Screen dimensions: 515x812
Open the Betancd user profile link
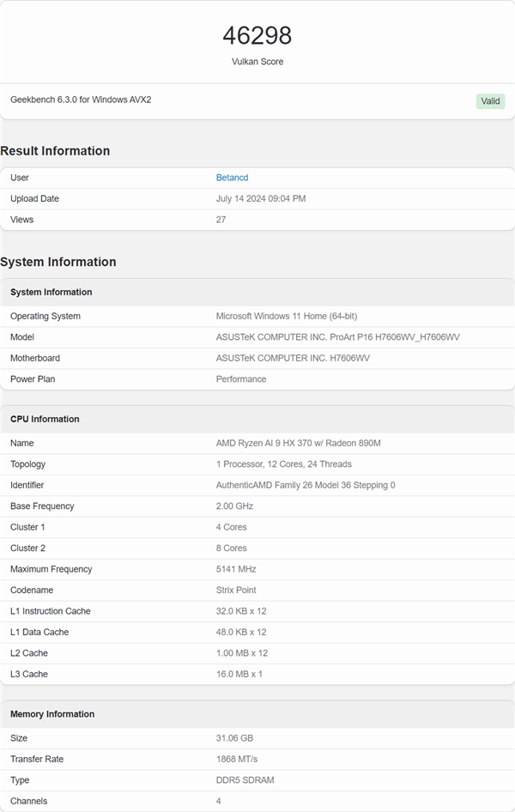click(232, 178)
